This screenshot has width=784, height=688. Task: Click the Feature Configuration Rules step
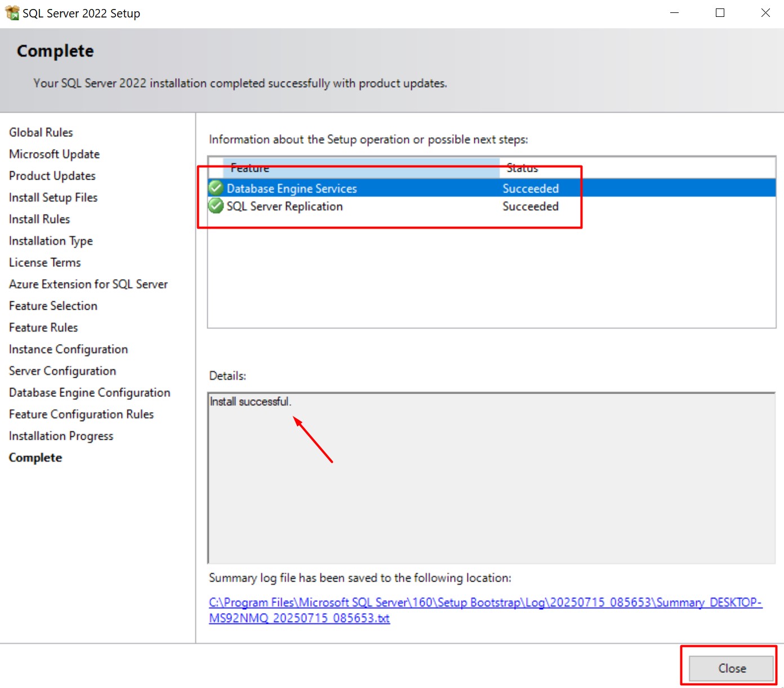coord(81,414)
